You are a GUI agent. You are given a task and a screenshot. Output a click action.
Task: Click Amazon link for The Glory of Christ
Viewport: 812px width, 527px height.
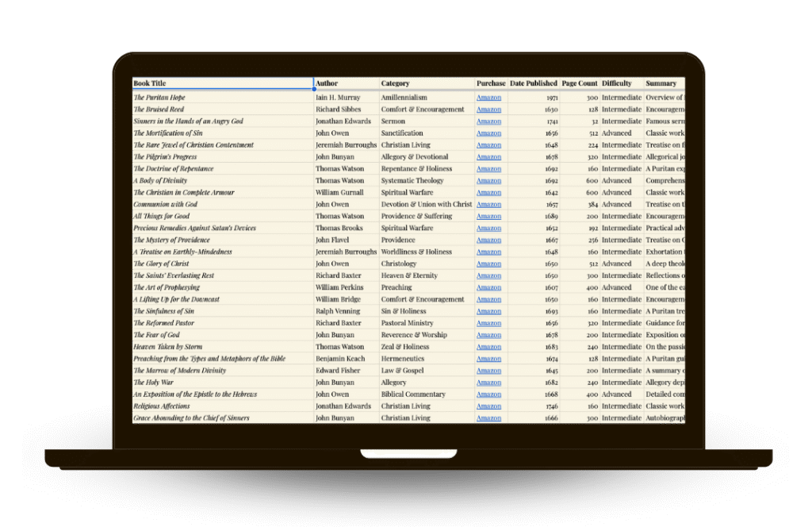click(x=488, y=263)
